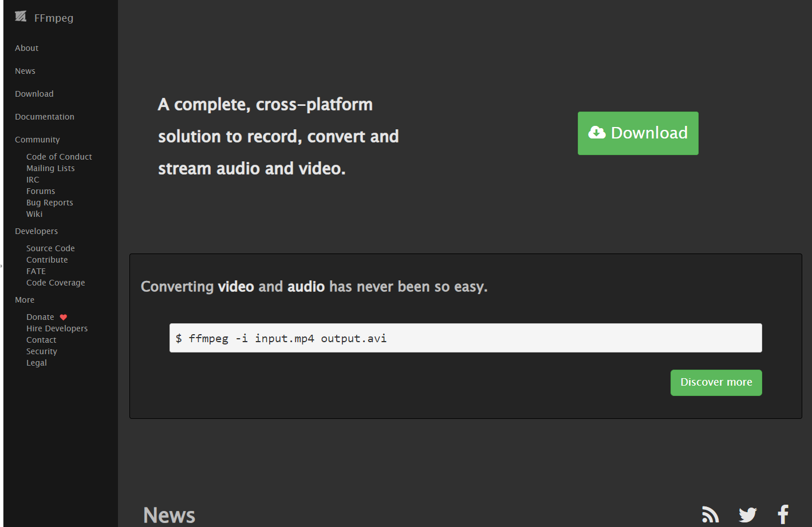Open the Facebook icon
The width and height of the screenshot is (812, 527).
(783, 514)
